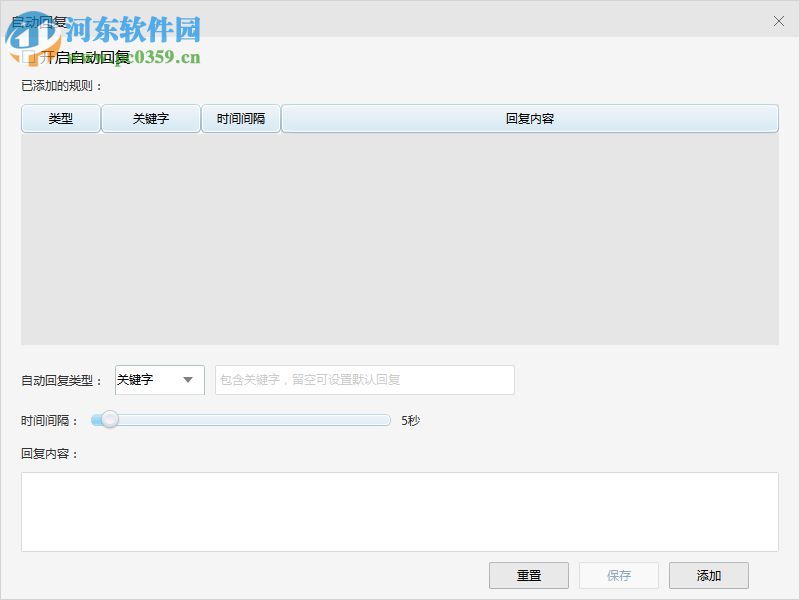
Task: Click the dropdown arrow beside 关键字
Action: pyautogui.click(x=189, y=380)
